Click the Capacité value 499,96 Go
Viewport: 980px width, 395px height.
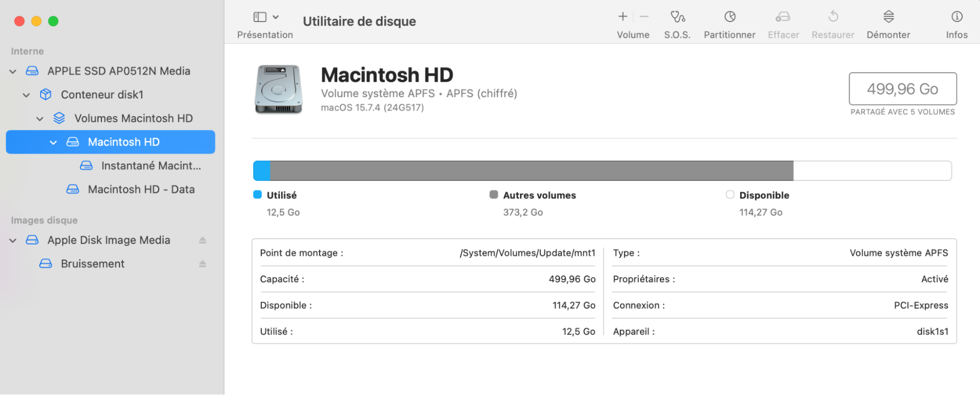click(x=572, y=279)
